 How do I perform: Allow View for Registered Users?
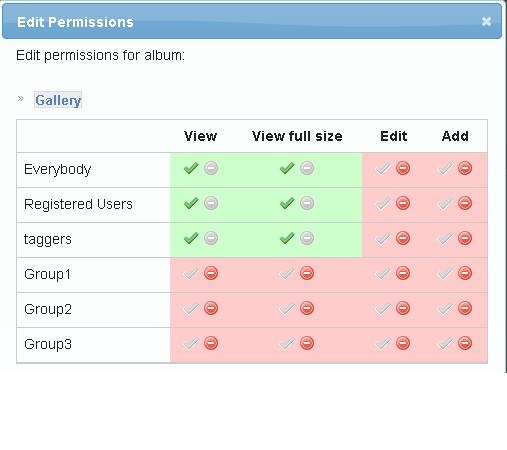click(x=191, y=203)
